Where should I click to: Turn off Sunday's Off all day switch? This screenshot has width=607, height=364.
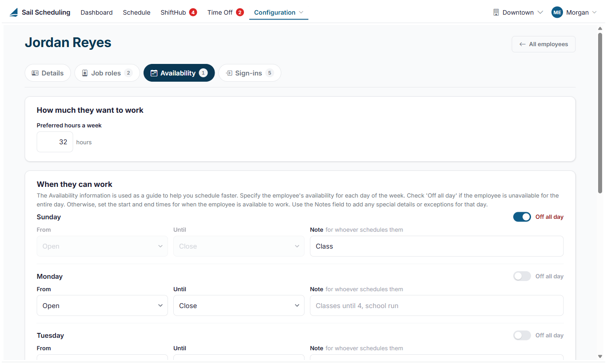tap(522, 217)
